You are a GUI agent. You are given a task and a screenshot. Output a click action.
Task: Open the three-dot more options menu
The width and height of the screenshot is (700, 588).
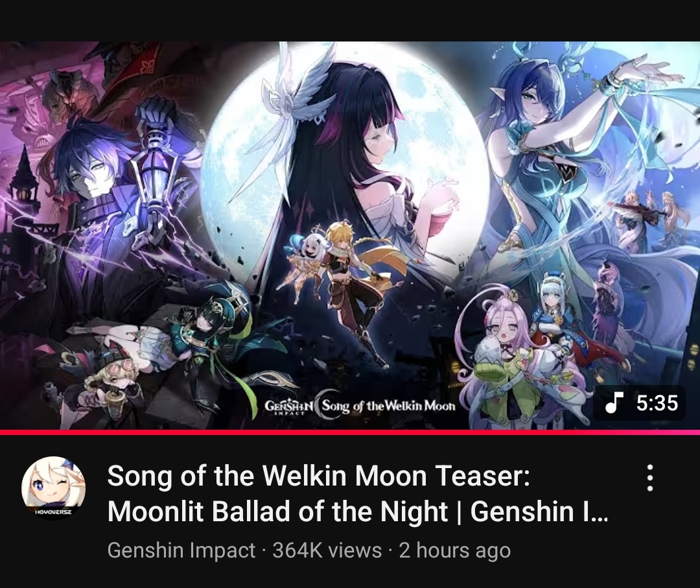click(x=650, y=478)
